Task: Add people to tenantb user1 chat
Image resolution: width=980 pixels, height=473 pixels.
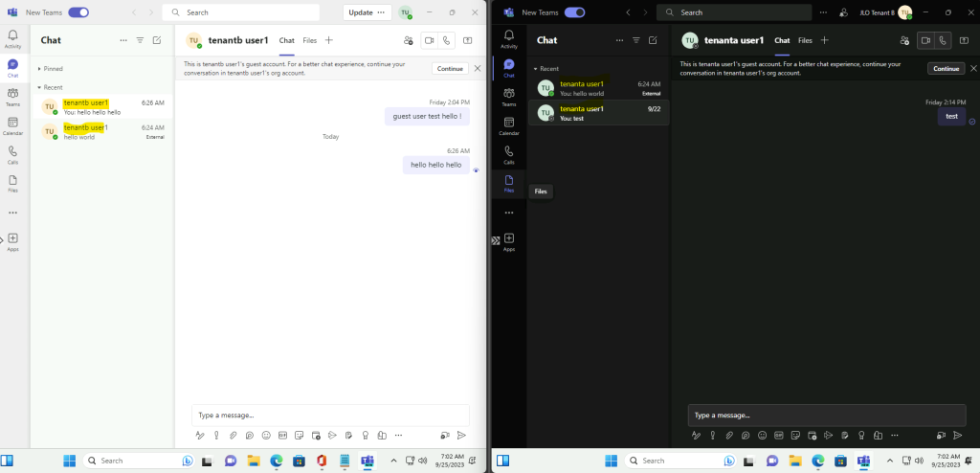Action: coord(408,40)
